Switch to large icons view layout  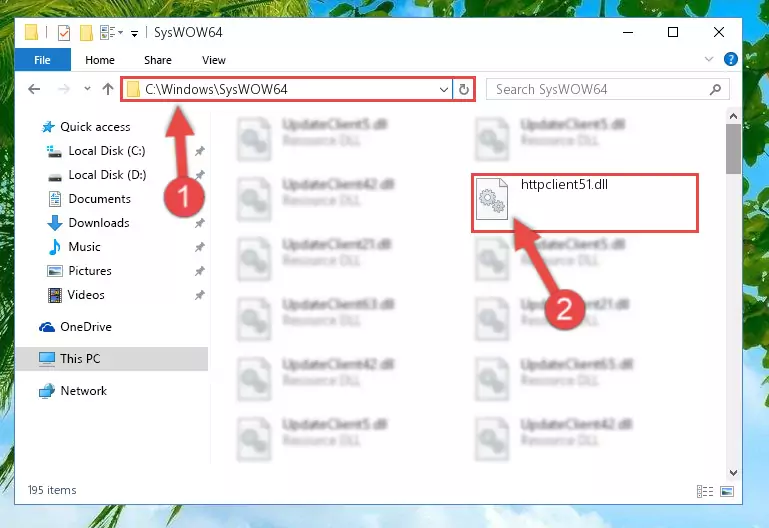tap(727, 491)
